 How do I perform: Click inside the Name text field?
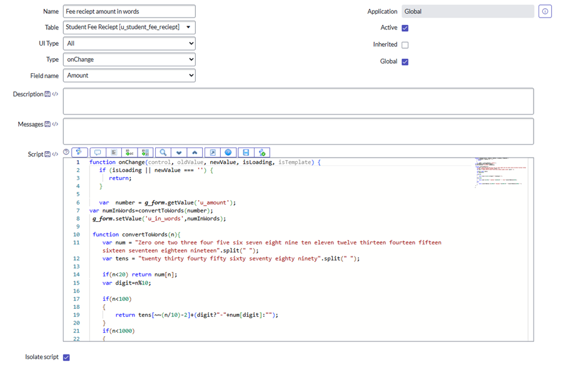(x=129, y=11)
